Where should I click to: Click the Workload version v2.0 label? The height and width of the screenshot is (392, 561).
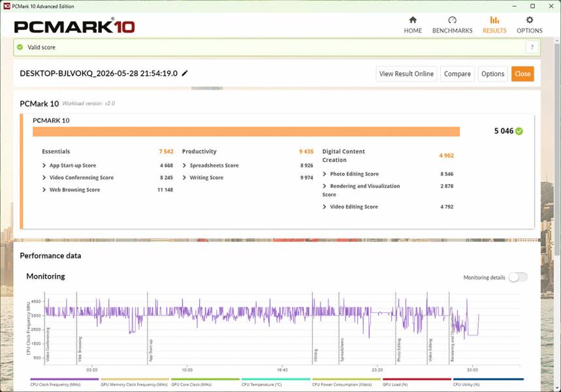[x=89, y=103]
